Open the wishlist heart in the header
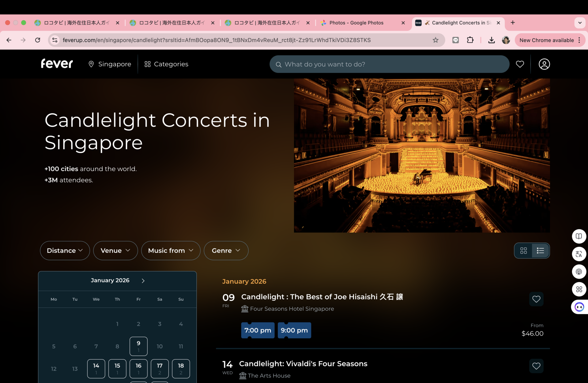This screenshot has width=588, height=383. (520, 64)
